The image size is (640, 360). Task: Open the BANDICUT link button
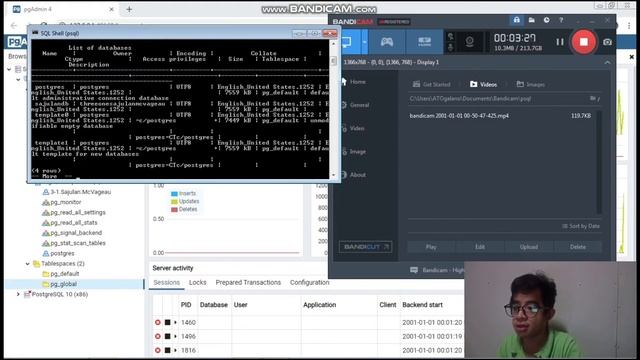pos(365,247)
